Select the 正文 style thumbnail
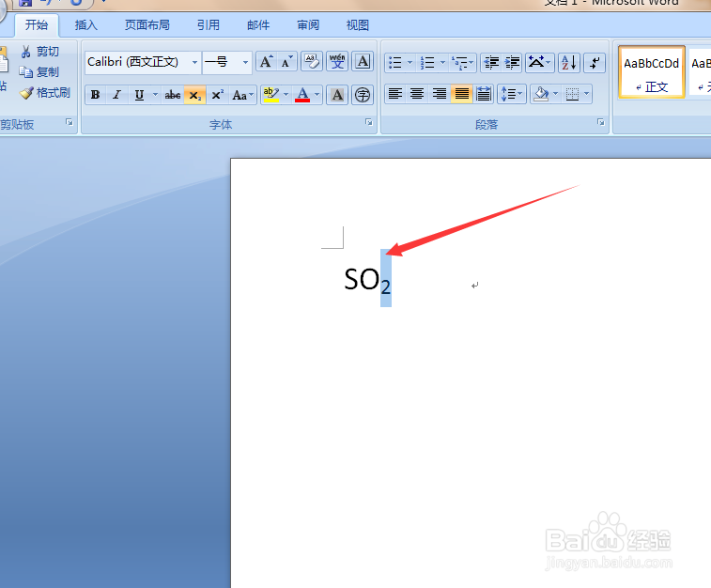711x588 pixels. 652,72
